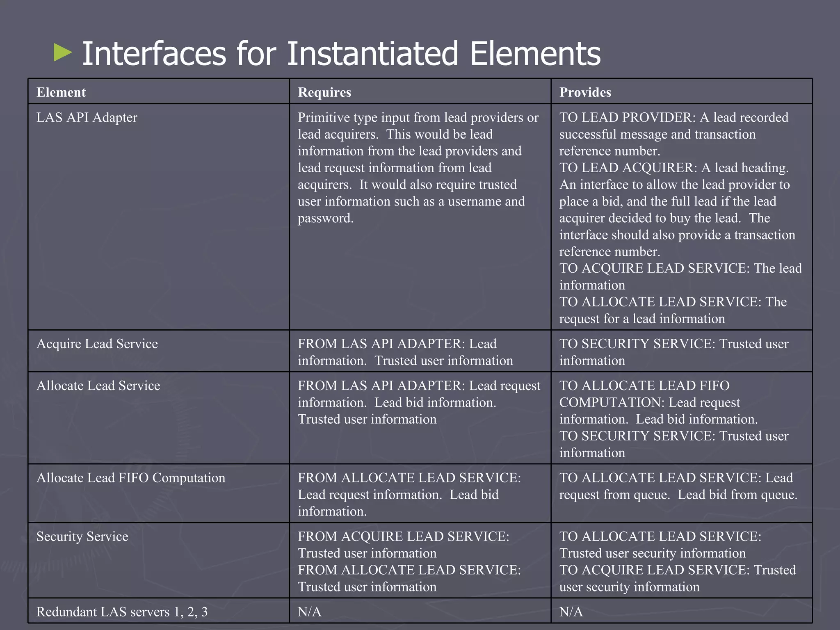The height and width of the screenshot is (630, 840).
Task: Click the 'Requires' column header
Action: tap(420, 91)
